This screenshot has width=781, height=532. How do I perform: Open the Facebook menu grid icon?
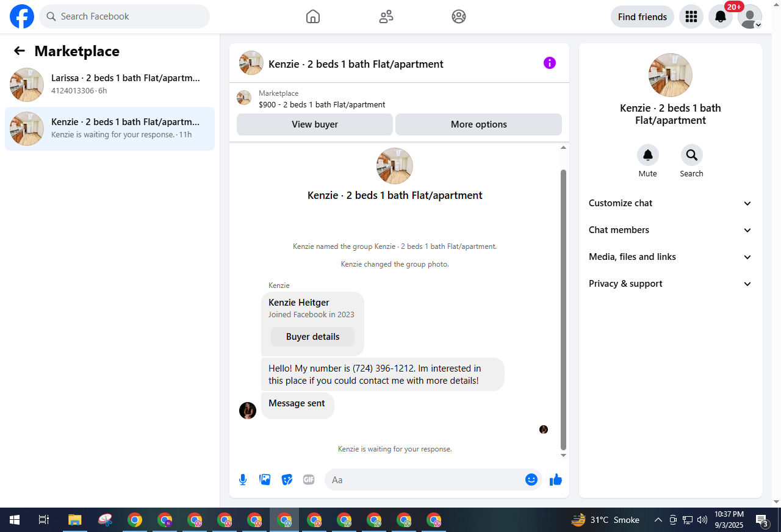(691, 16)
